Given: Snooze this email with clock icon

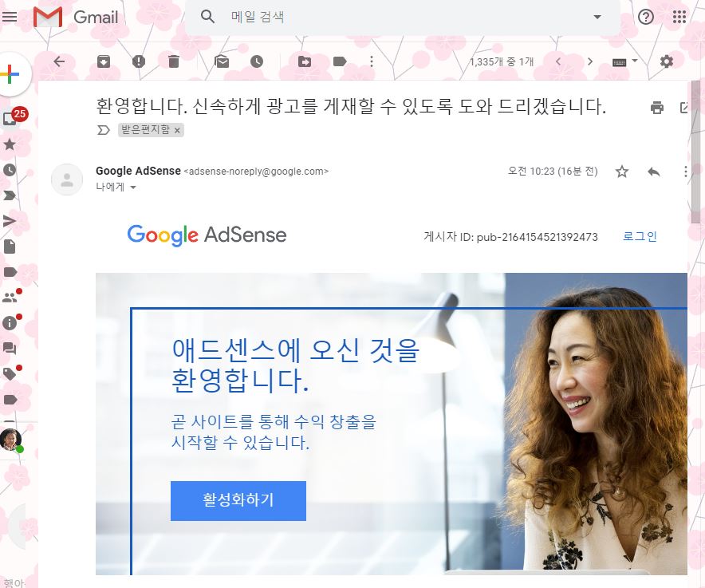Looking at the screenshot, I should point(257,61).
